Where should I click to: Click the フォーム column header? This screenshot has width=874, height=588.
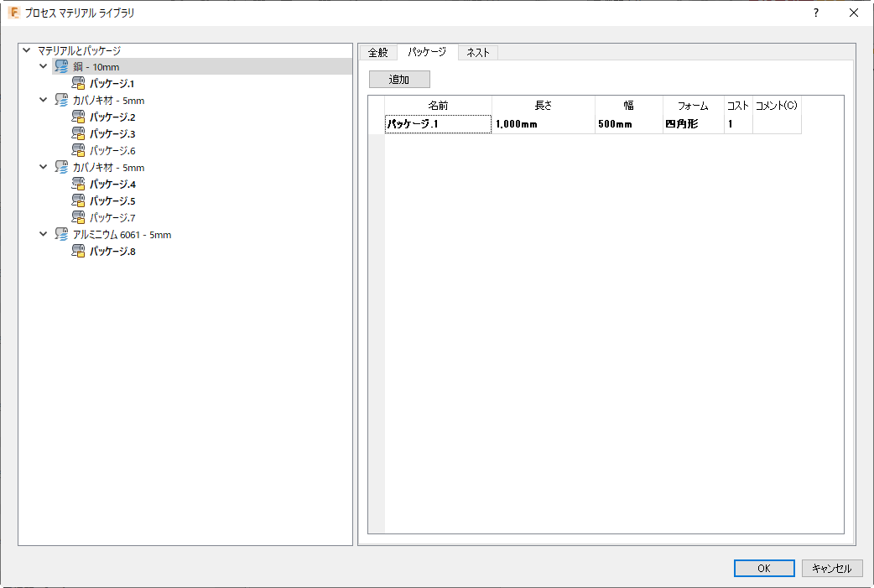point(694,106)
